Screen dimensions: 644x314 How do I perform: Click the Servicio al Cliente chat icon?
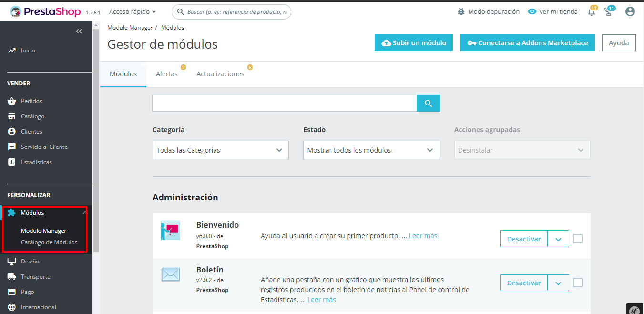pos(12,147)
